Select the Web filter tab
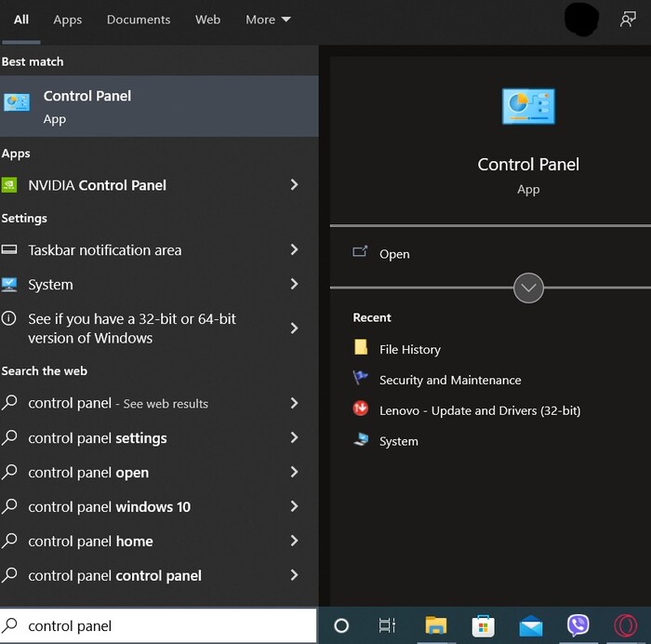651x644 pixels. (x=207, y=20)
